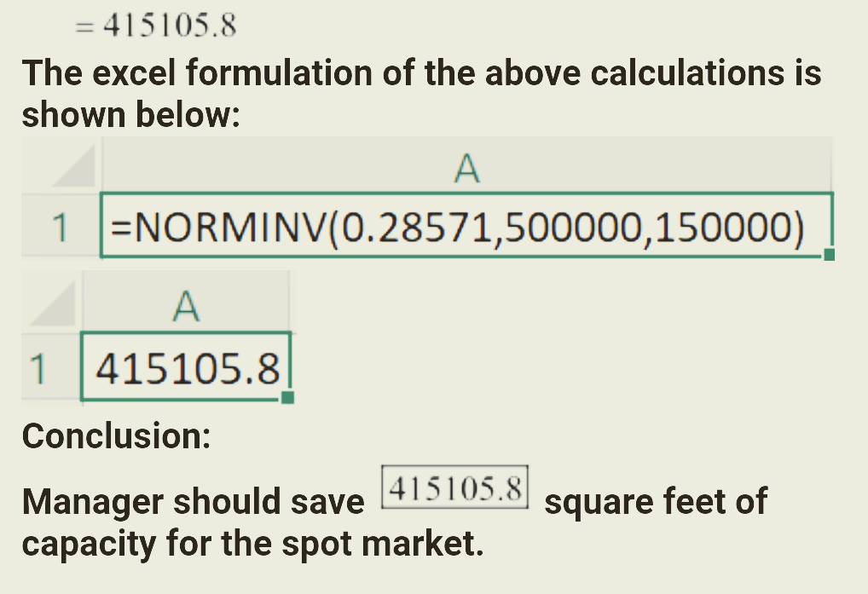Click the spreadsheet cell showing 415105.8
This screenshot has height=594, width=868.
point(186,368)
